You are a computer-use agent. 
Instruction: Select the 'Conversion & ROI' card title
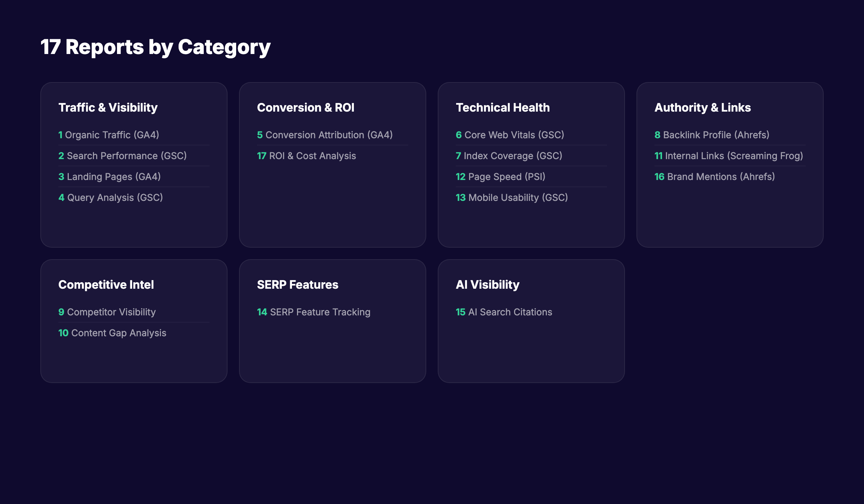[x=306, y=107]
